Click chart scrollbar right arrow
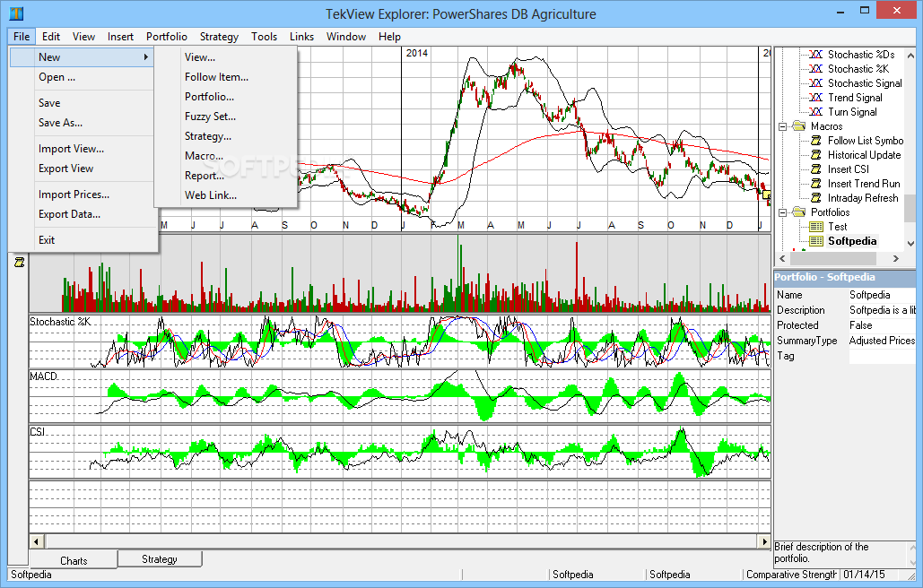Image resolution: width=923 pixels, height=588 pixels. pyautogui.click(x=764, y=541)
